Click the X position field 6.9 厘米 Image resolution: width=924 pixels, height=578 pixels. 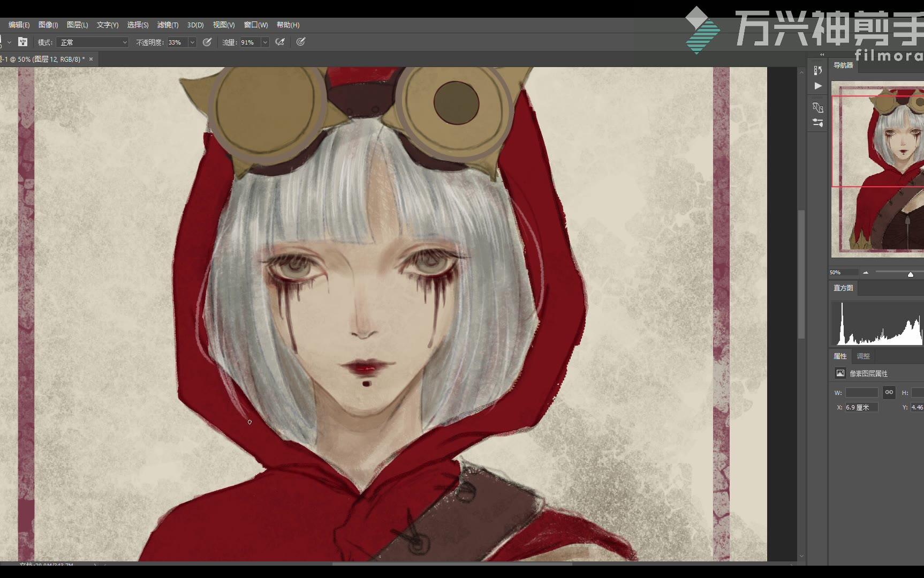pos(861,407)
